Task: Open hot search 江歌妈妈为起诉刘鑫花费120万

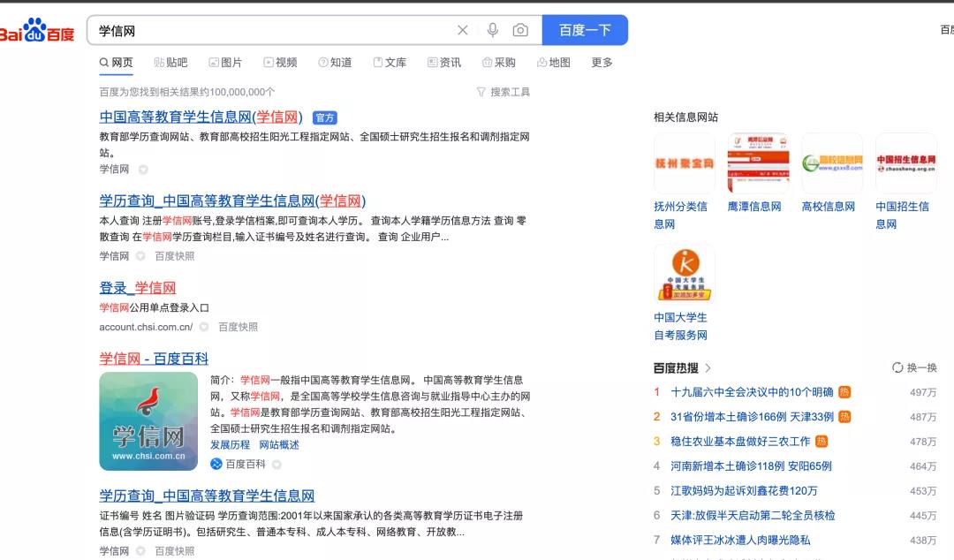Action: [x=744, y=490]
